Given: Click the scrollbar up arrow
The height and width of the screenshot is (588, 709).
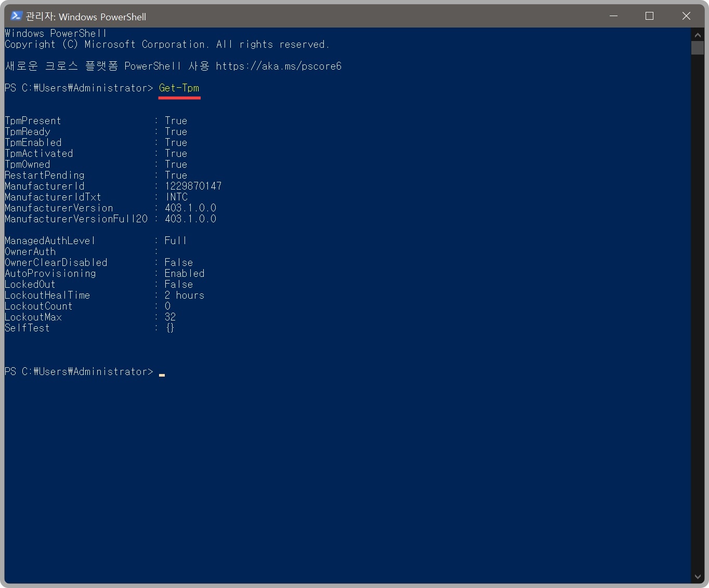Looking at the screenshot, I should (x=698, y=35).
